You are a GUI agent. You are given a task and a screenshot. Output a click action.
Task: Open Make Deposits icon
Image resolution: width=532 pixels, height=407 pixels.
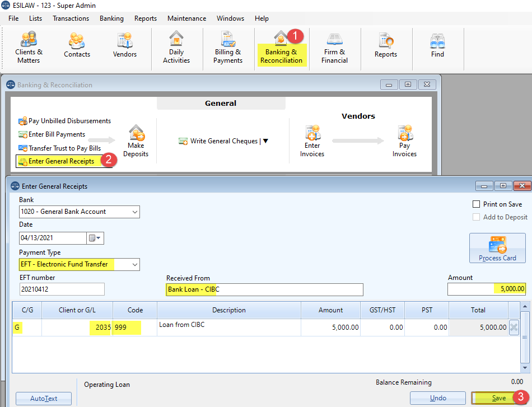(x=136, y=141)
